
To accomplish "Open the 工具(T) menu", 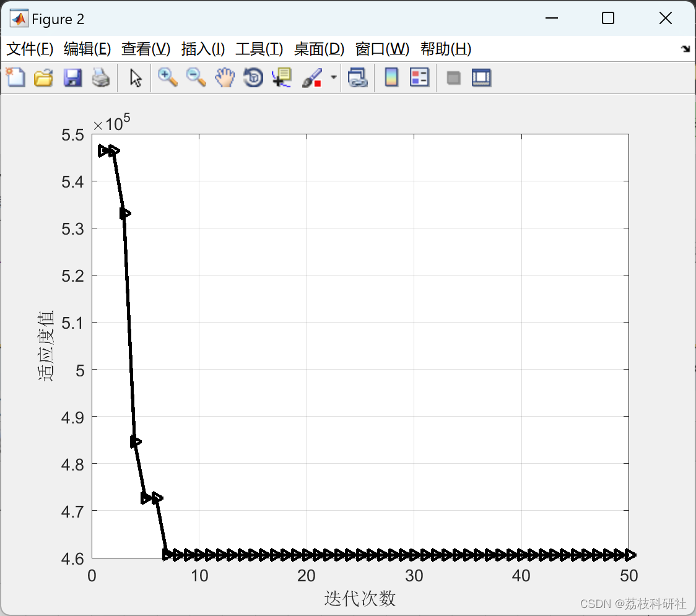I will point(259,49).
